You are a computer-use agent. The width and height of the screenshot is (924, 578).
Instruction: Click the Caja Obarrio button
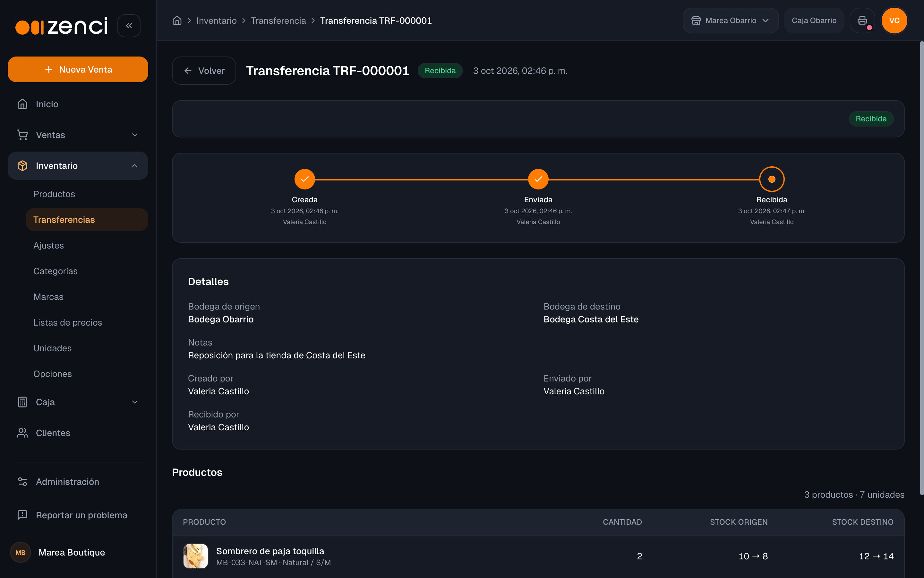click(814, 21)
